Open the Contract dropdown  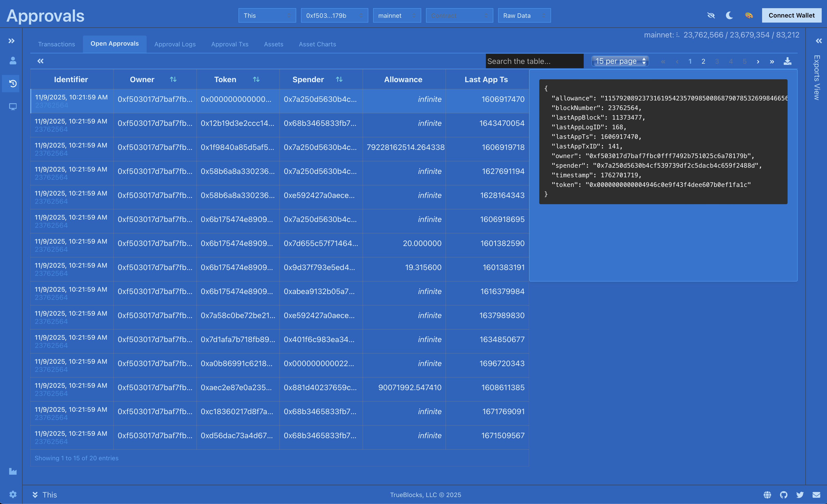459,15
